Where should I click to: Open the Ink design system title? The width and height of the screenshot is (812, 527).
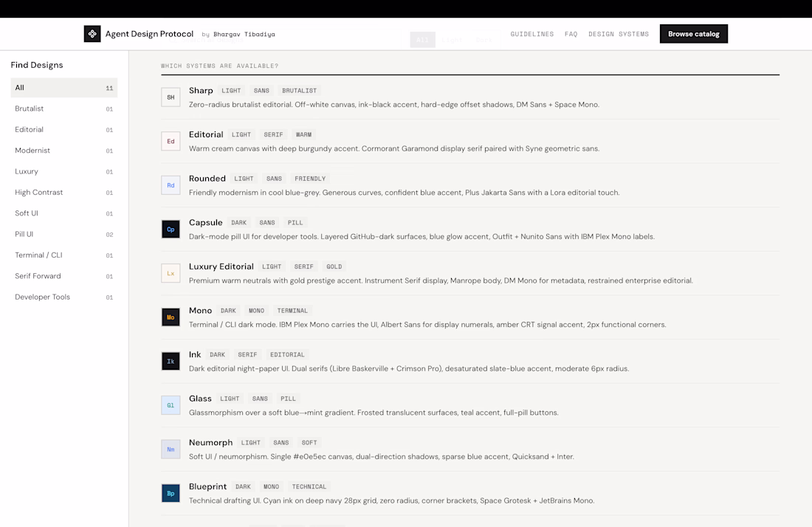(x=195, y=354)
